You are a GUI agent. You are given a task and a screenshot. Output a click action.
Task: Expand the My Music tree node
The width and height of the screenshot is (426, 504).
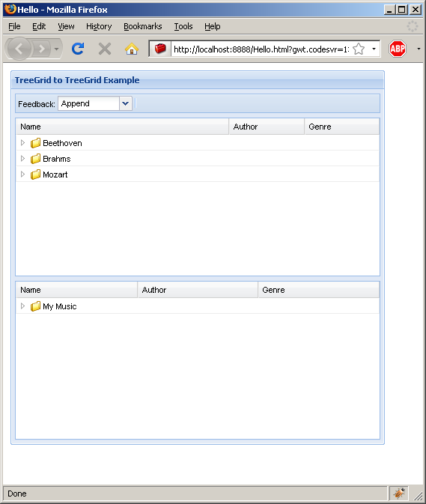tap(22, 306)
